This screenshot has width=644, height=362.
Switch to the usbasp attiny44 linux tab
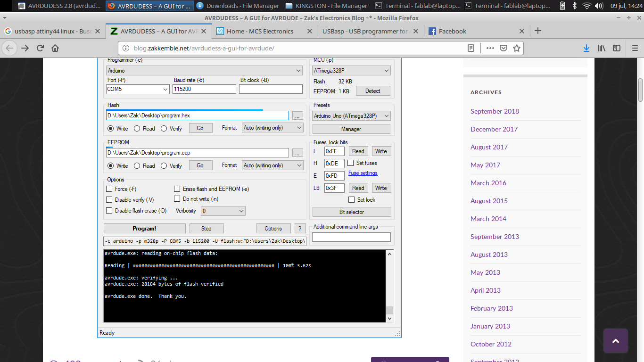point(53,31)
